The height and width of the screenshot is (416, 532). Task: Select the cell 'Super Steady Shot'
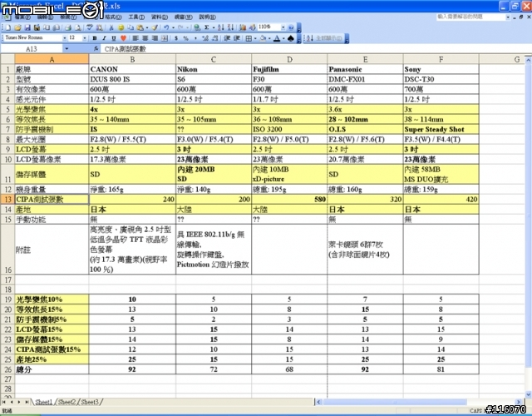tap(441, 130)
